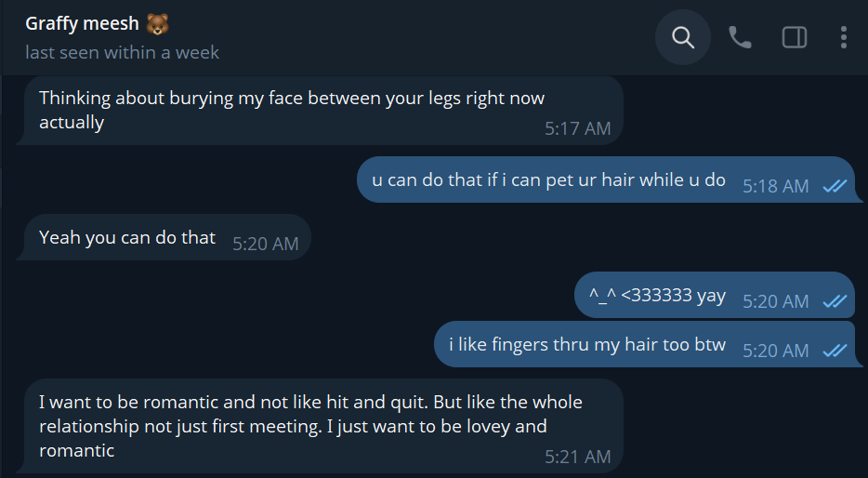Click the 5:18 AM timestamp on the outgoing message

coord(776,186)
